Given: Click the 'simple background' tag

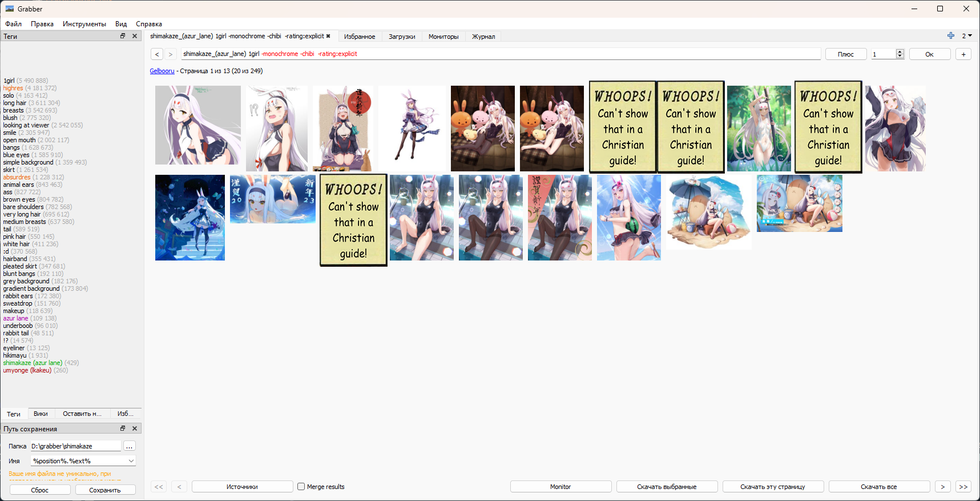Looking at the screenshot, I should tap(28, 162).
